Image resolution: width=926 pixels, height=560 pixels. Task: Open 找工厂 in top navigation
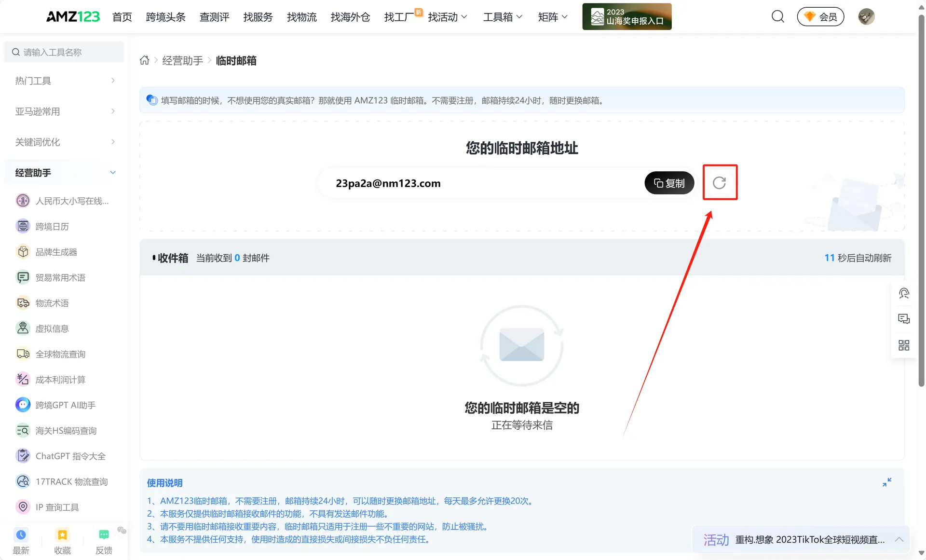399,17
